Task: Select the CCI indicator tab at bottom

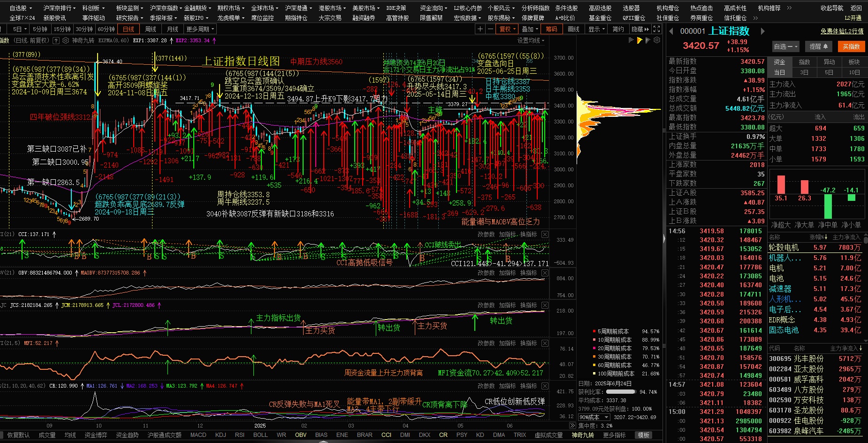Action: tap(386, 435)
